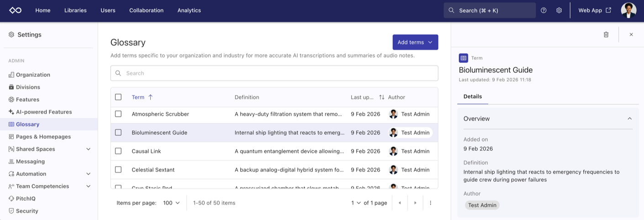
Task: Open the Analytics menu
Action: pyautogui.click(x=189, y=10)
